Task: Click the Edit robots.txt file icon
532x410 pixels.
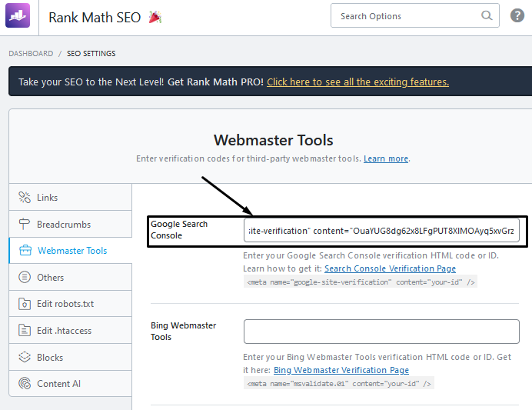Action: pyautogui.click(x=25, y=304)
